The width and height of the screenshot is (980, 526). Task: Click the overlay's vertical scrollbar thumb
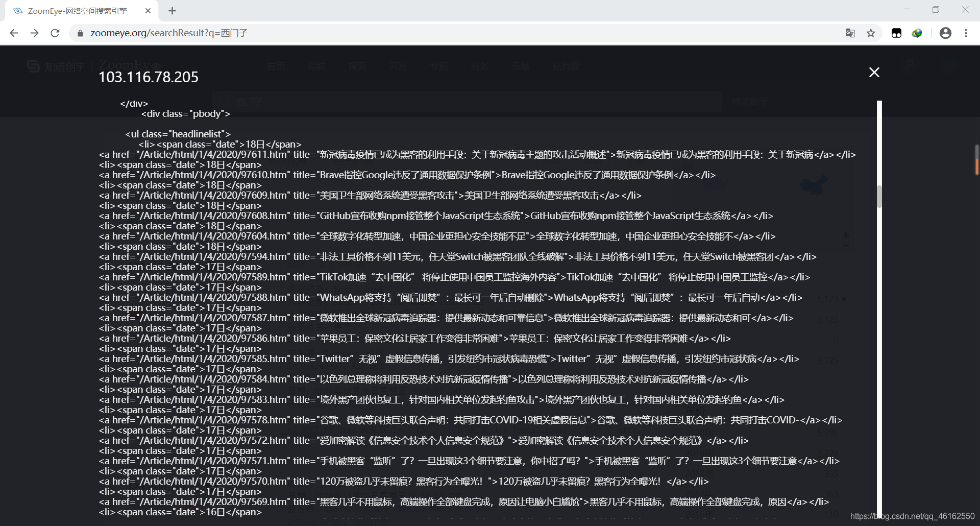click(879, 196)
